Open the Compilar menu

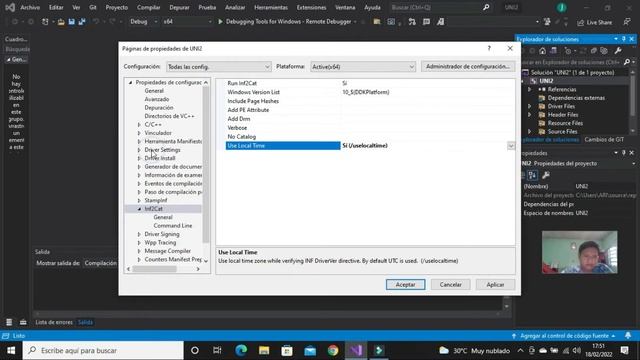coord(149,7)
